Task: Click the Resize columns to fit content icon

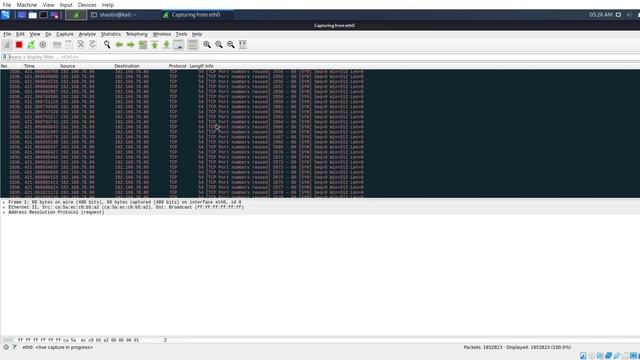Action: point(242,45)
